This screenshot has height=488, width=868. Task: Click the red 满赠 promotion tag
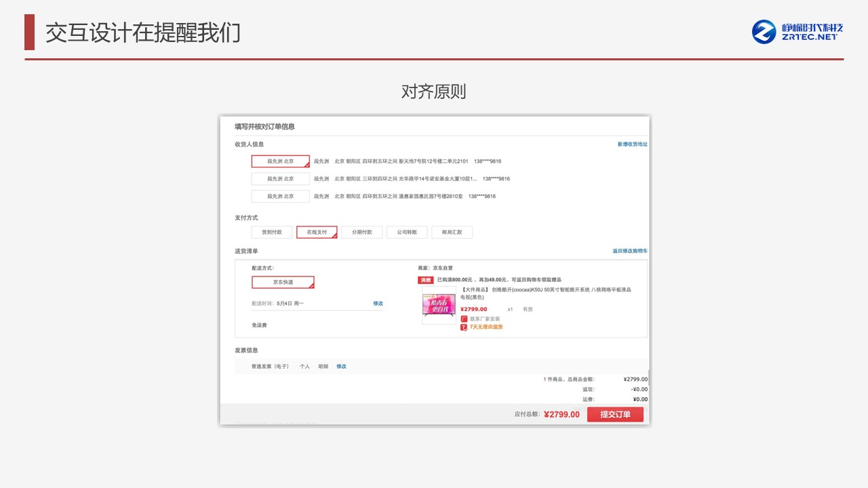pyautogui.click(x=425, y=279)
